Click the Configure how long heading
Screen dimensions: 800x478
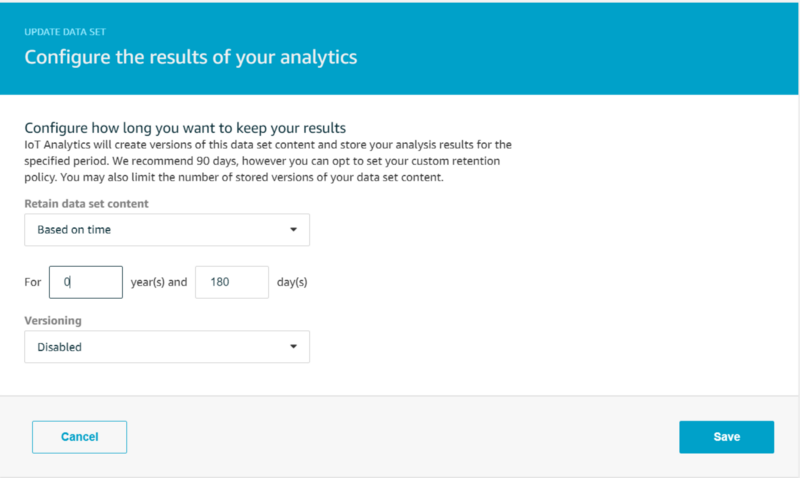pos(185,128)
